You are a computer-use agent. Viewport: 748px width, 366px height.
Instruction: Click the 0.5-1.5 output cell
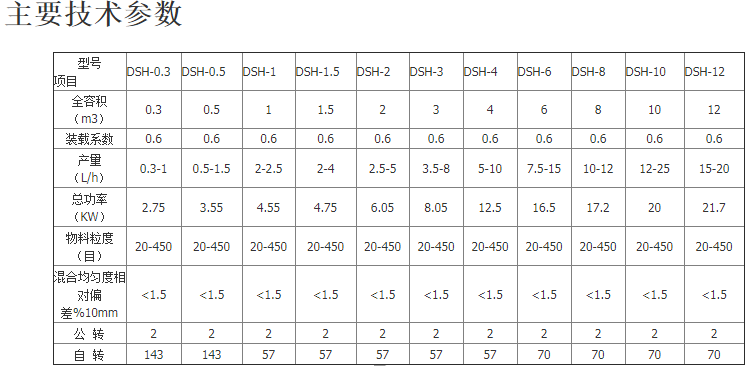click(211, 169)
